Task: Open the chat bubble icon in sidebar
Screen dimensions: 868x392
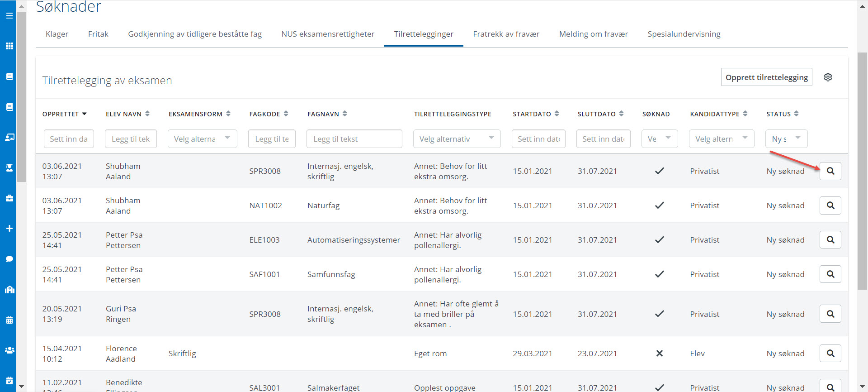Action: pyautogui.click(x=9, y=259)
